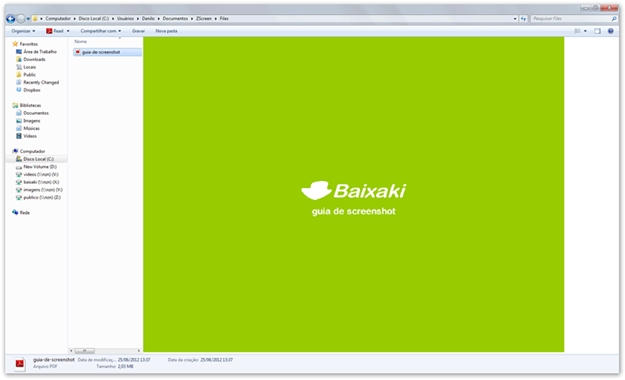
Task: Click the change view icon in toolbar
Action: [x=577, y=31]
